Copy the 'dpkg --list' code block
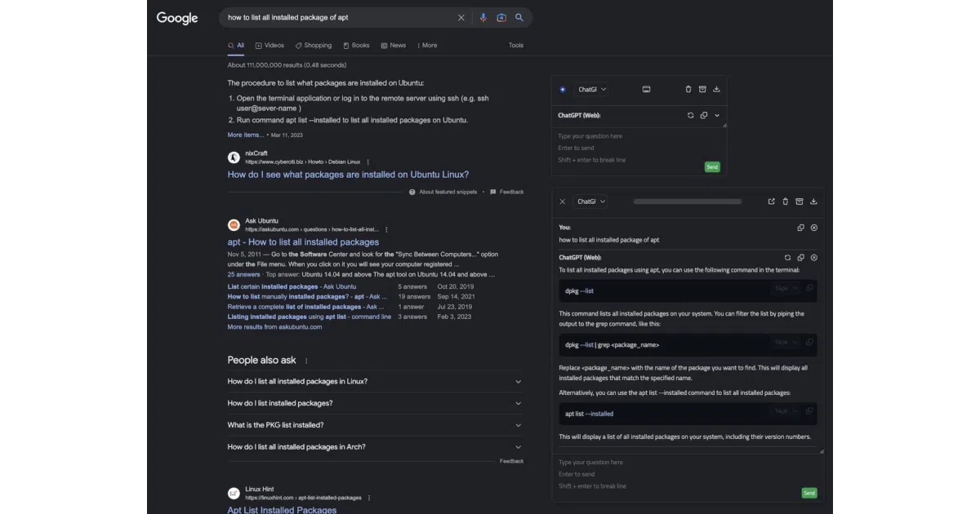Viewport: 980px width, 514px height. (x=809, y=288)
